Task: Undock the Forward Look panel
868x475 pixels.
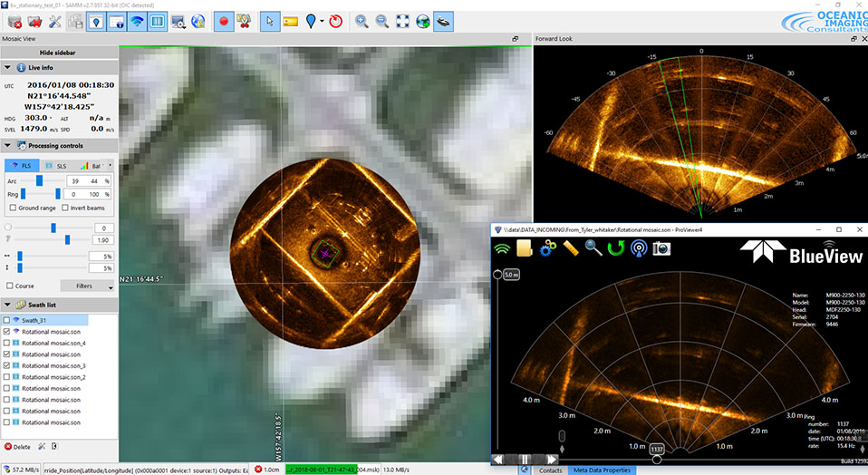Action: pyautogui.click(x=854, y=39)
